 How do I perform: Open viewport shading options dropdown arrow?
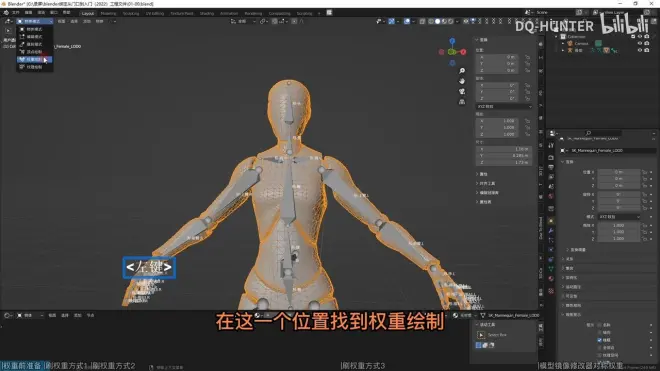click(457, 21)
